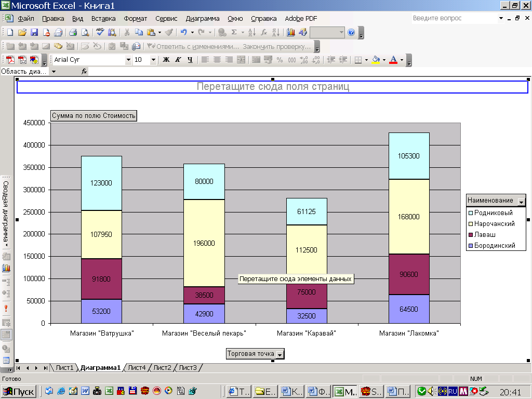Open Excel help via the question mark icon
Viewport: 532px width, 399px height.
[x=351, y=32]
